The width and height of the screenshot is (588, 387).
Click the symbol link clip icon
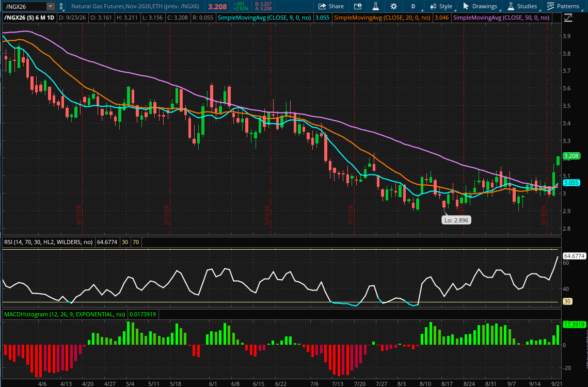tap(61, 6)
